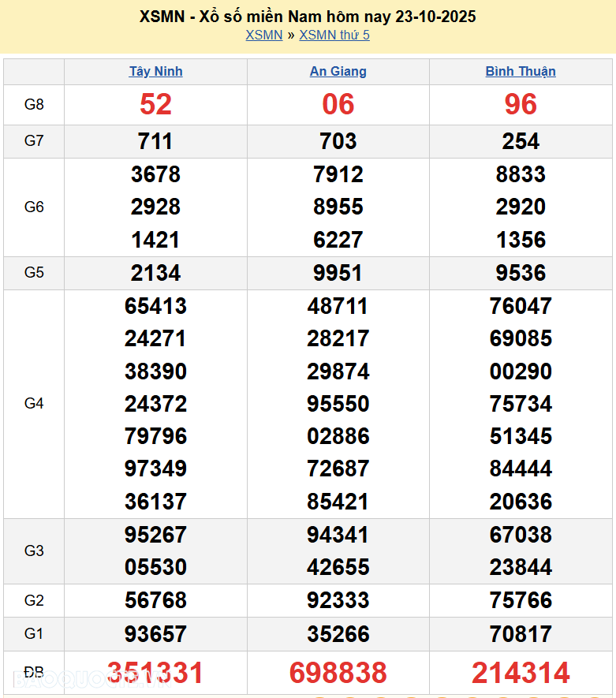Screen dimensions: 616x698
Task: Click the G4 row label
Action: pos(34,404)
